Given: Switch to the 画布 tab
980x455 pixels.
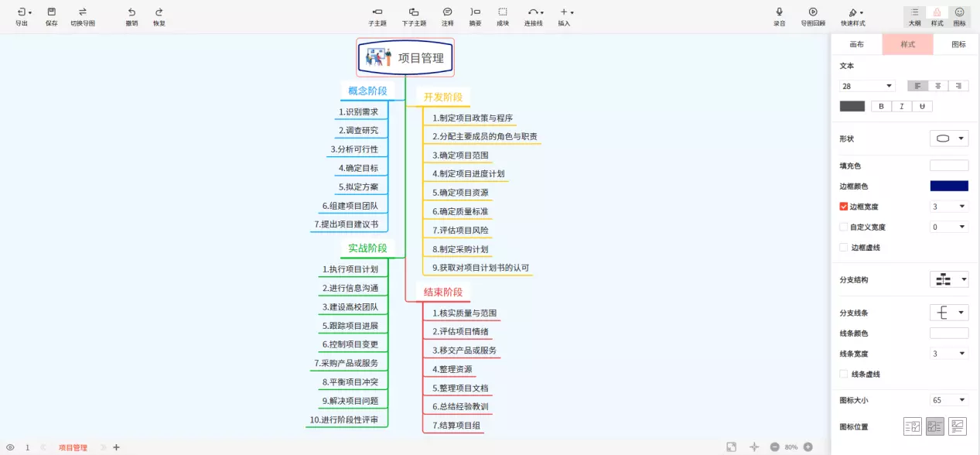Looking at the screenshot, I should 856,45.
